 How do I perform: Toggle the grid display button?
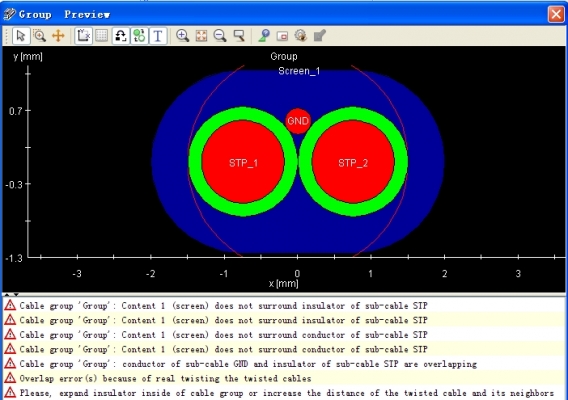[x=101, y=36]
